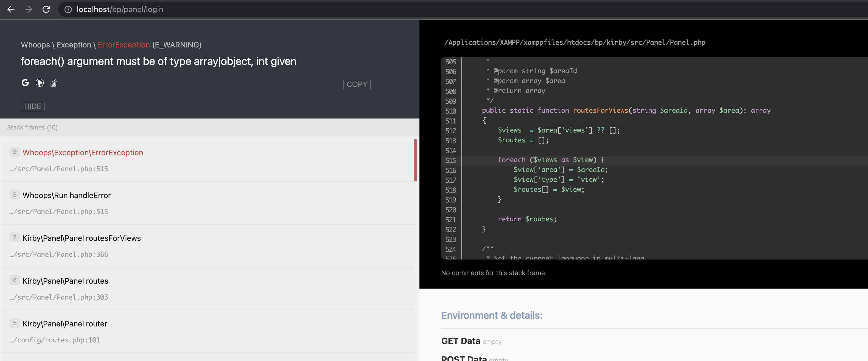Image resolution: width=868 pixels, height=361 pixels.
Task: Open stack frame 7 routesForViews
Action: [x=81, y=238]
